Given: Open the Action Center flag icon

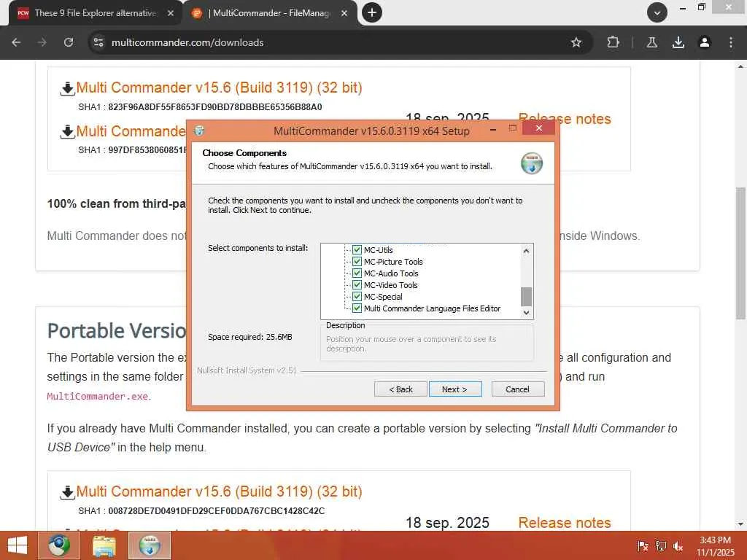Looking at the screenshot, I should coord(643,545).
